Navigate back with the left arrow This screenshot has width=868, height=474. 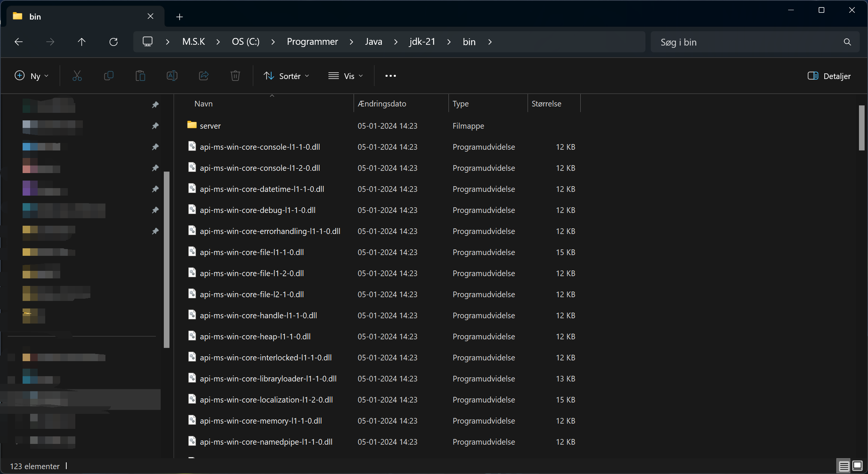tap(18, 42)
